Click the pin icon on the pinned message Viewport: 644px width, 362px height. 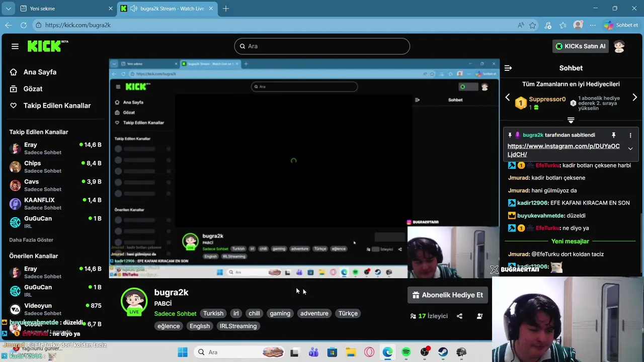tap(613, 135)
